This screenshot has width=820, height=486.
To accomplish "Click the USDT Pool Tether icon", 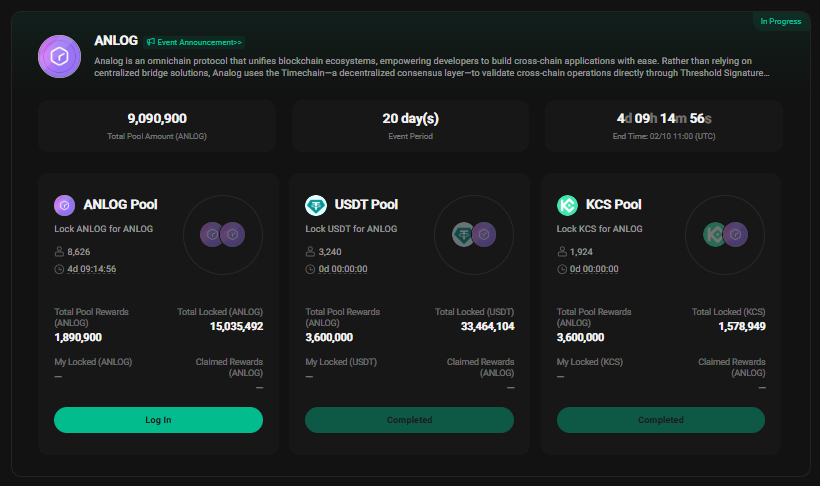I will click(316, 205).
